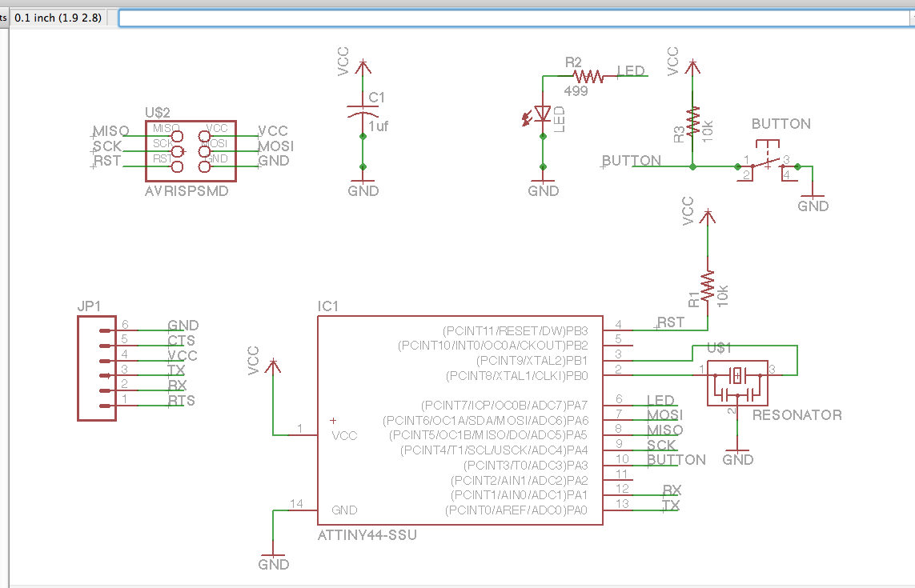Screen dimensions: 915x588
Task: Click the command line input field
Action: (x=516, y=18)
